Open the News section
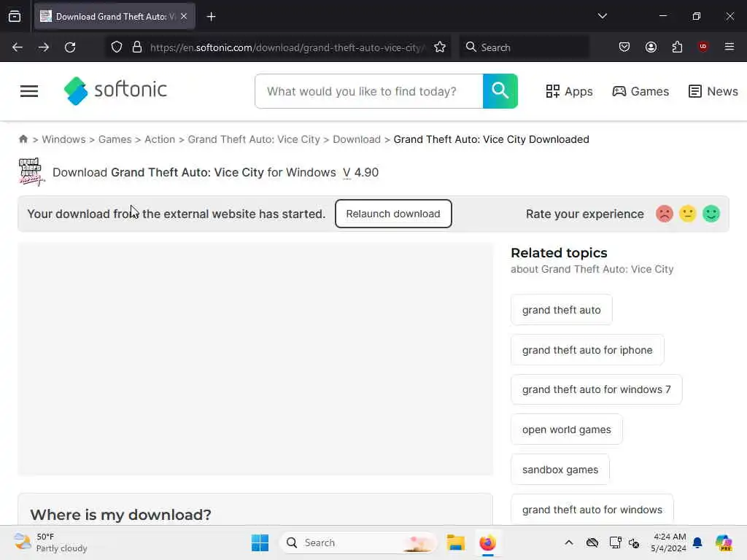Viewport: 747px width, 560px height. [713, 91]
